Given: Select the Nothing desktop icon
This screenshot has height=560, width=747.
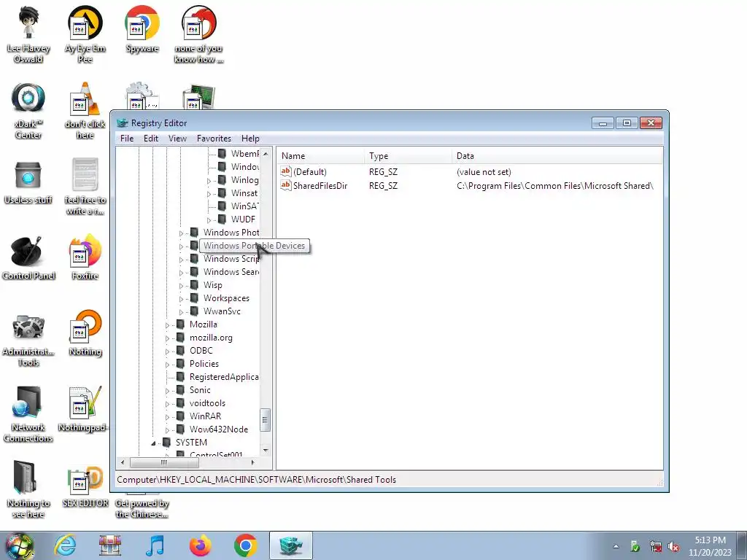Looking at the screenshot, I should click(x=85, y=333).
